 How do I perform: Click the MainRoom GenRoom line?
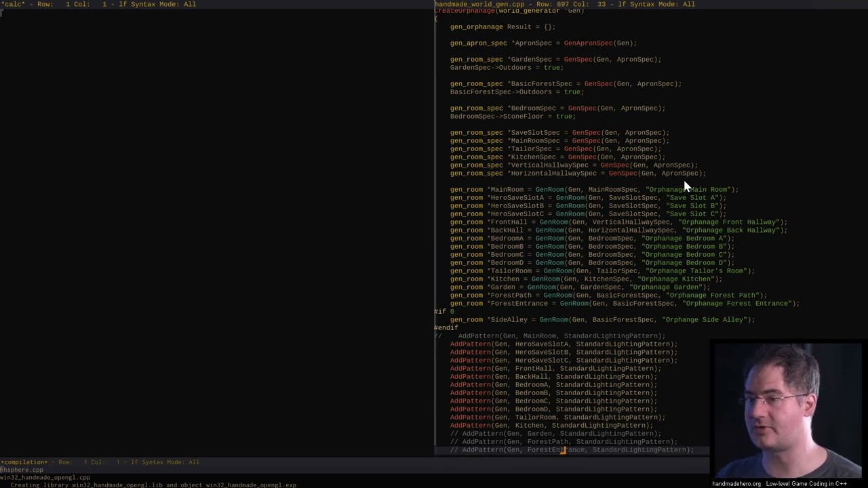pyautogui.click(x=594, y=190)
